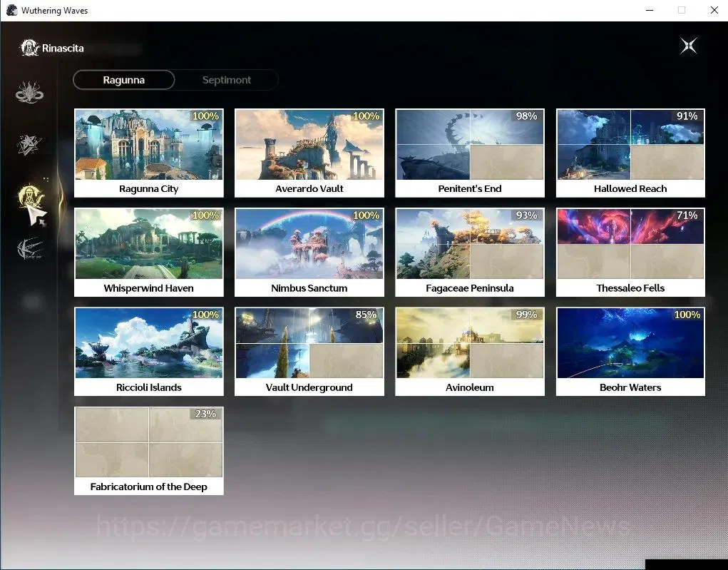
Task: Click the Rinascita title text
Action: tap(63, 49)
